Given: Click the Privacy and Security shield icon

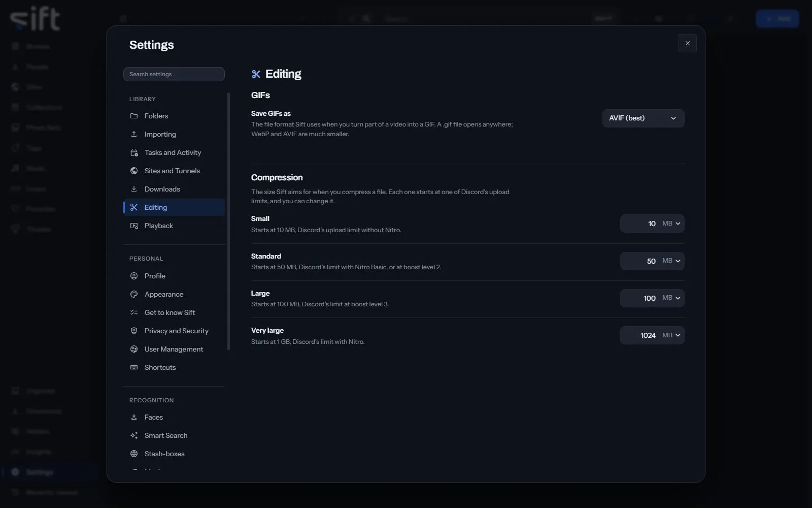Looking at the screenshot, I should click(134, 331).
